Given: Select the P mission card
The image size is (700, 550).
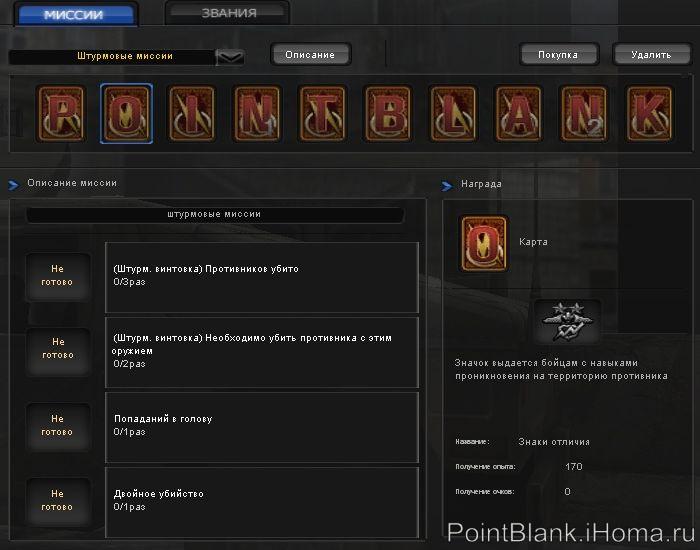Looking at the screenshot, I should [x=61, y=114].
